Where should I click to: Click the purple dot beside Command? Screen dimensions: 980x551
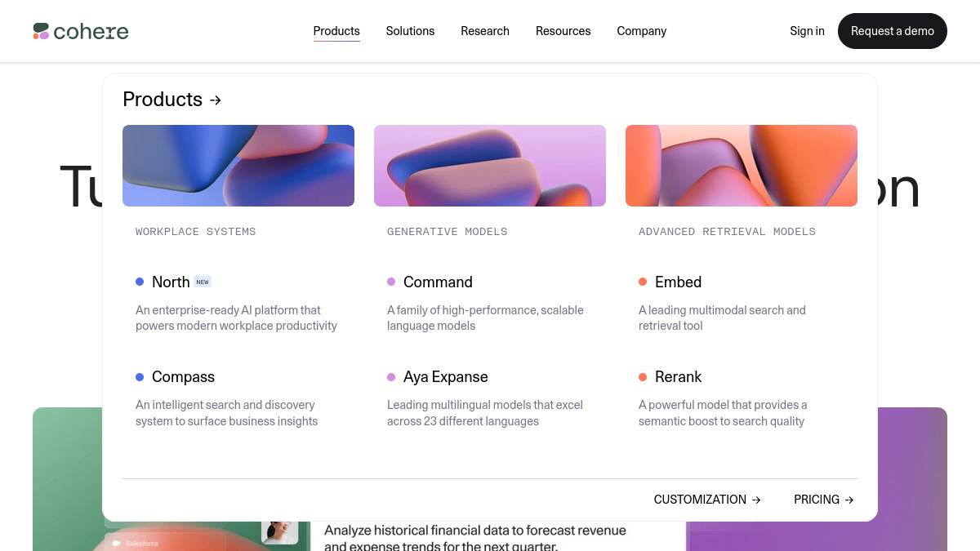391,282
